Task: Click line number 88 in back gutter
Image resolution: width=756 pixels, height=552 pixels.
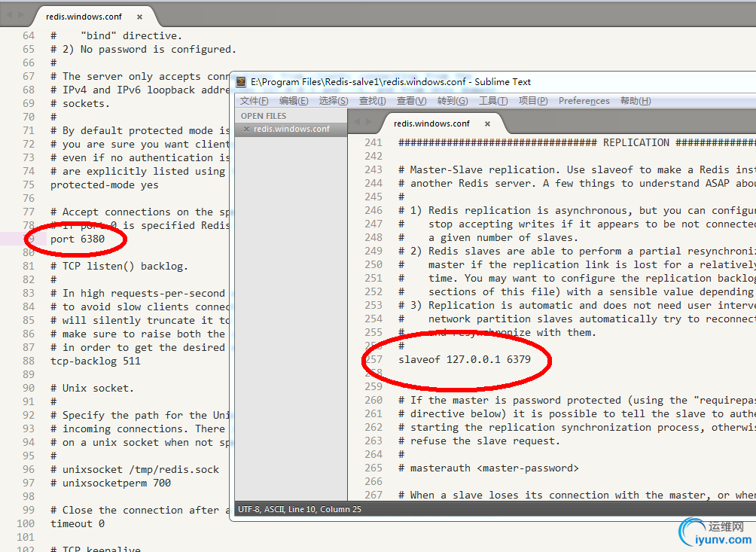Action: click(29, 361)
